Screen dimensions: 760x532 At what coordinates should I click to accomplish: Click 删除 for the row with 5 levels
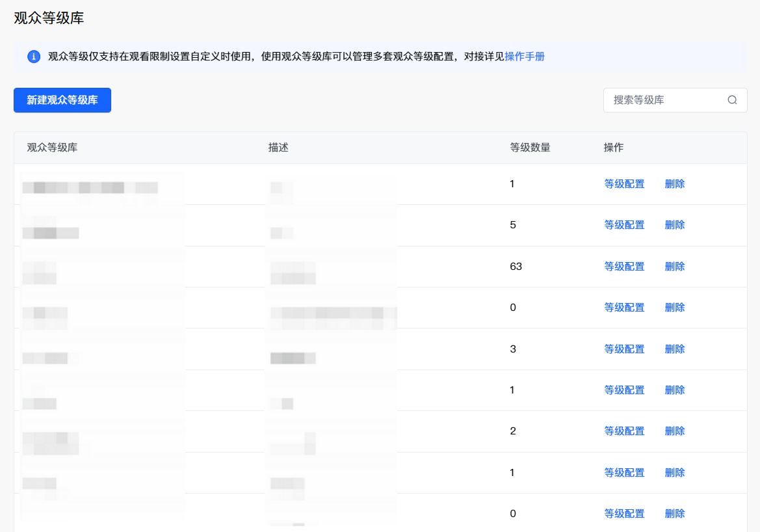point(675,225)
